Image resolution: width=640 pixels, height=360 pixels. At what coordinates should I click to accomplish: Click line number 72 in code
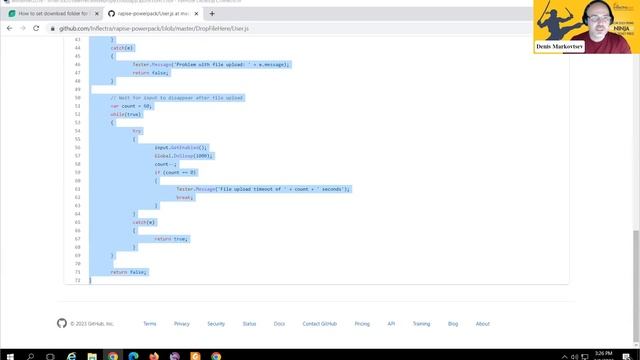tap(78, 280)
